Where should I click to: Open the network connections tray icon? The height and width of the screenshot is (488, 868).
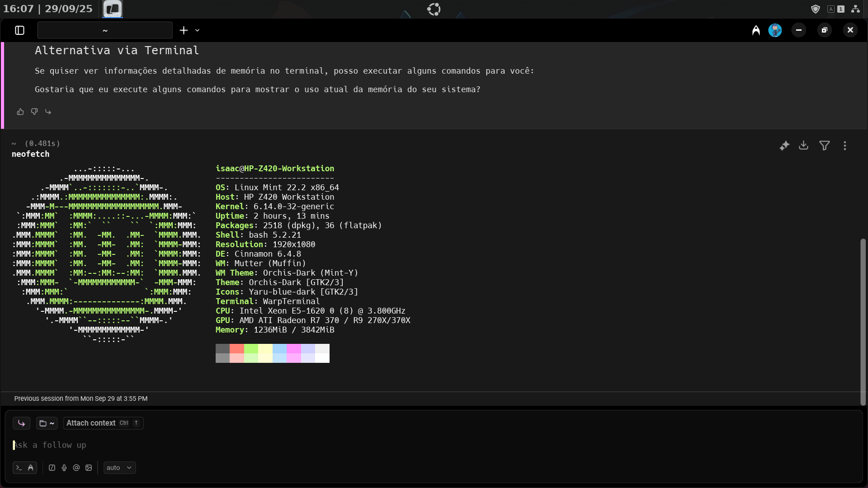click(x=855, y=9)
